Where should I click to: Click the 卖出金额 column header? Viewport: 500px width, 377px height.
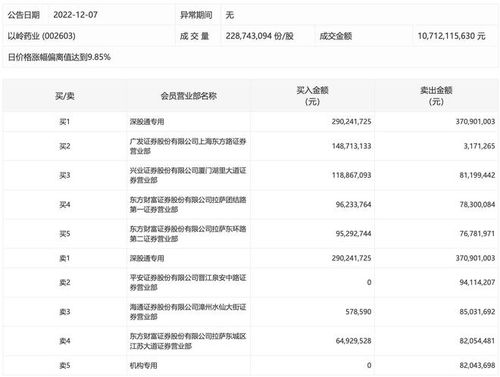pos(436,96)
